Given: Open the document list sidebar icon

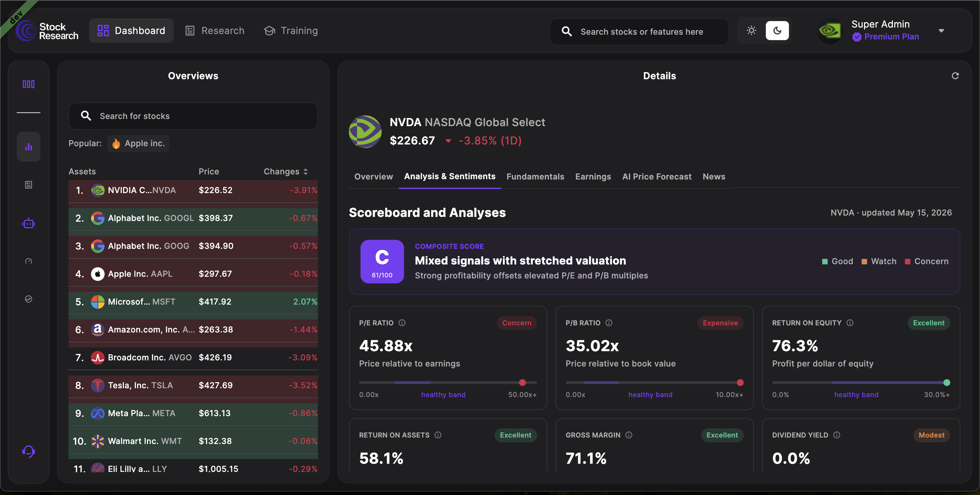Looking at the screenshot, I should click(29, 185).
